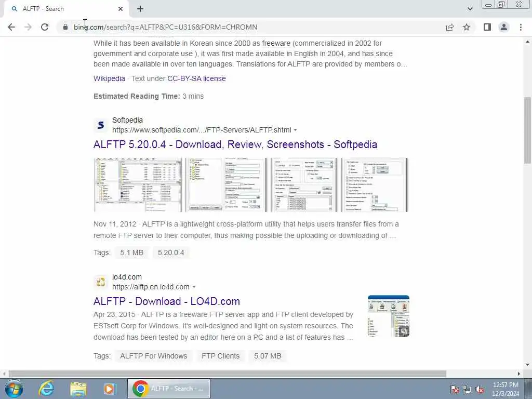Image resolution: width=532 pixels, height=399 pixels.
Task: Share this page using share icon
Action: pos(450,27)
